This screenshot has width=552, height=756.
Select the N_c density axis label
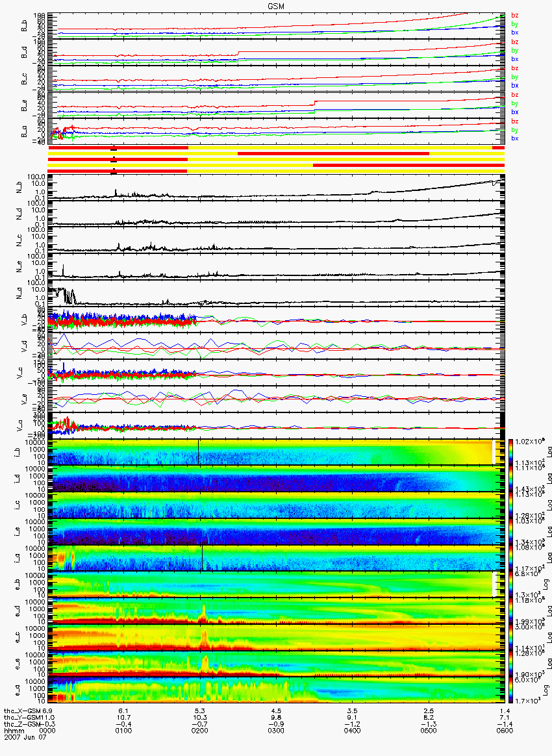(x=19, y=240)
